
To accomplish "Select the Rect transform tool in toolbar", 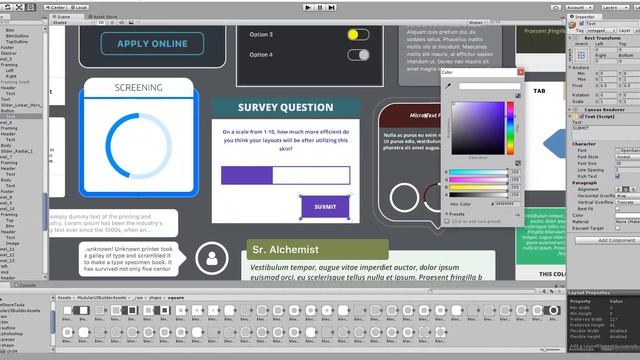I will 31,7.
